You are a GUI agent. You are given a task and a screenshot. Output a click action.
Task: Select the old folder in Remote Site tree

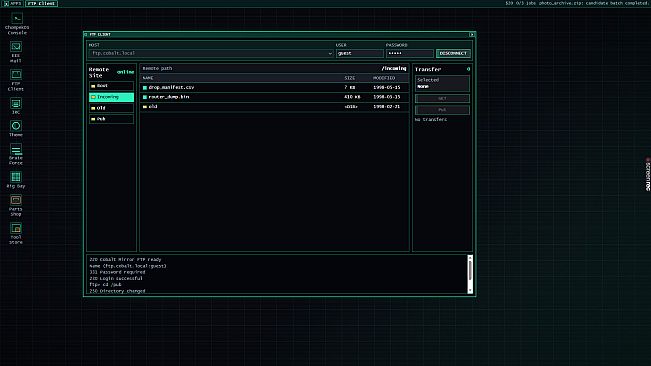111,108
